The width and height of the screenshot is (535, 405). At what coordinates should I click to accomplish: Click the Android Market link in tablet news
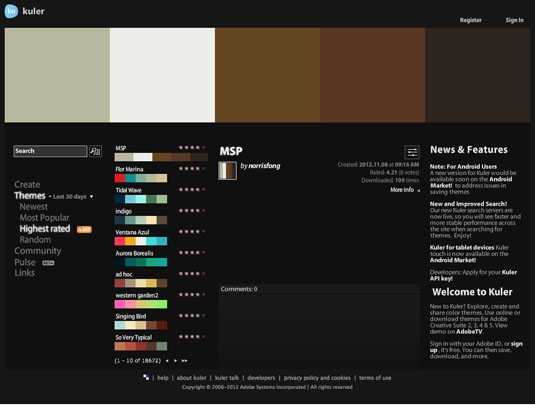[x=453, y=260]
